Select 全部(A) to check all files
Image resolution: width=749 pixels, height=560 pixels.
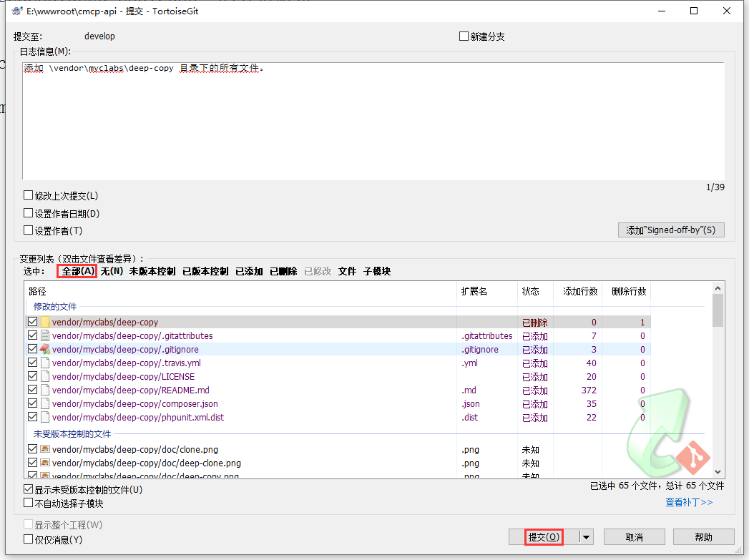point(77,271)
